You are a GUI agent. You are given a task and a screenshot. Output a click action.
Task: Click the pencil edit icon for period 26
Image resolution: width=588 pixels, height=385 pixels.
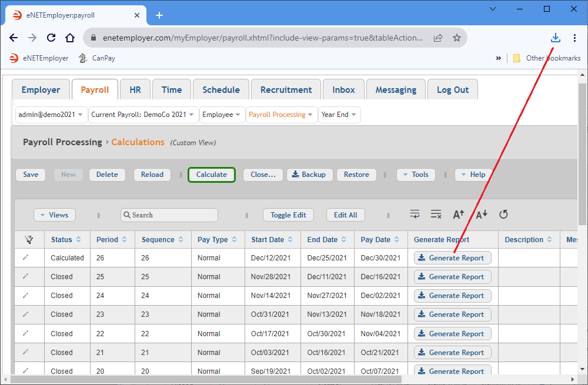tap(25, 257)
